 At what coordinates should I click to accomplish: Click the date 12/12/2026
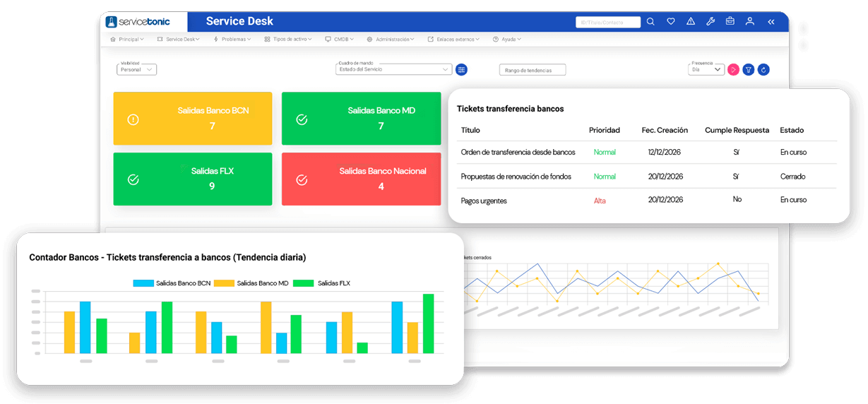tap(665, 152)
